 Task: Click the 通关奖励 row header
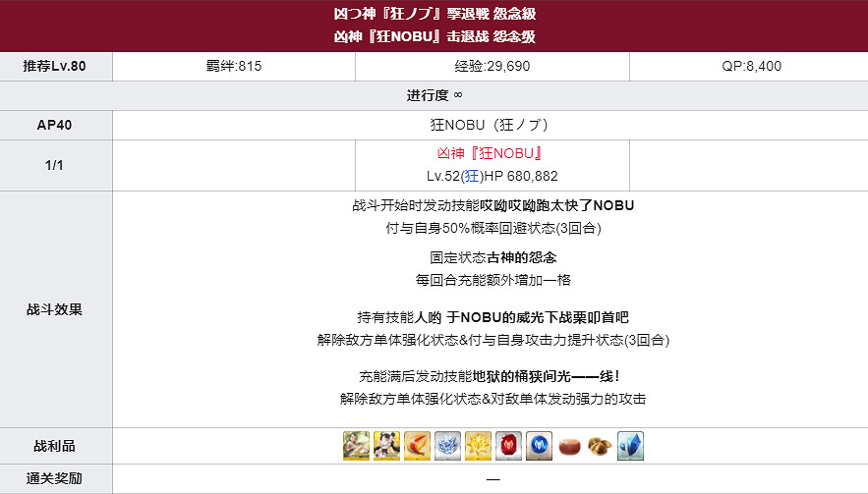[x=56, y=478]
